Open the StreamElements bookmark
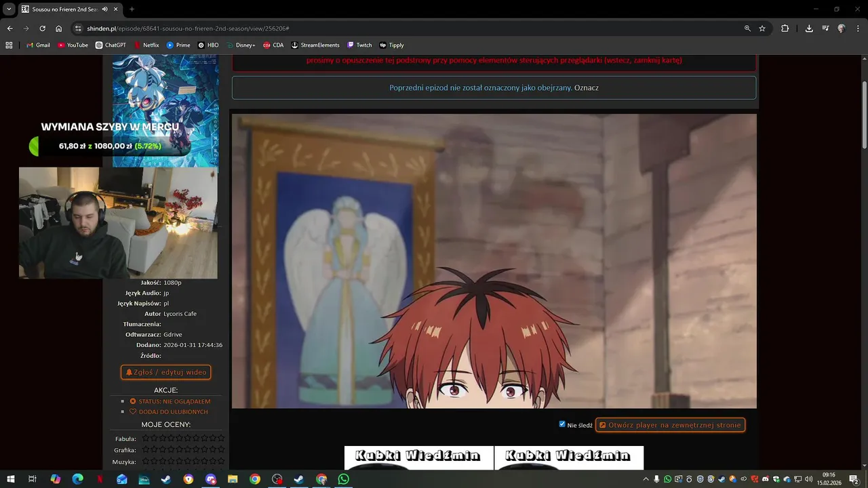The height and width of the screenshot is (488, 868). pos(315,45)
